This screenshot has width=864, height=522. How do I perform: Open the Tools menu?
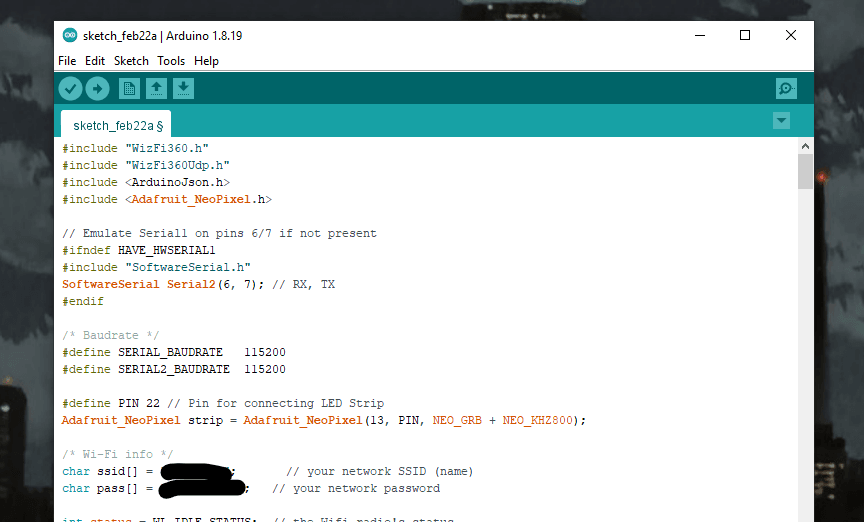coord(171,61)
